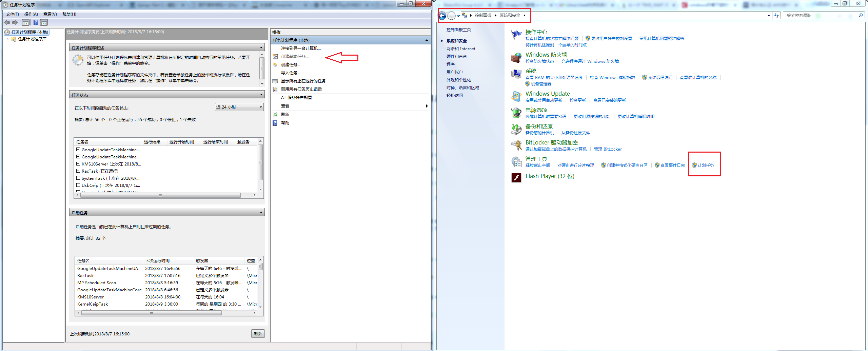Open the 近 24 小时 time range dropdown
This screenshot has height=351, width=868.
(239, 107)
